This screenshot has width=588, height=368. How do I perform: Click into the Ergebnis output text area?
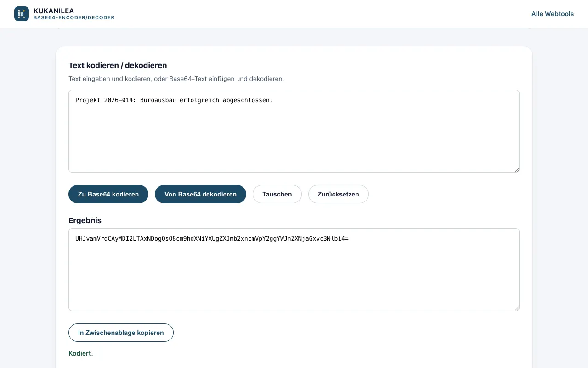(294, 270)
